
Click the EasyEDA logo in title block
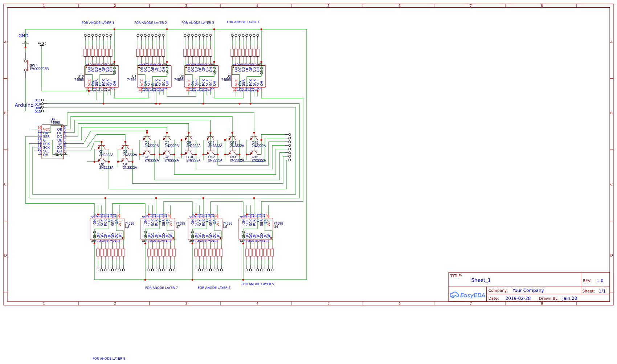pos(467,295)
